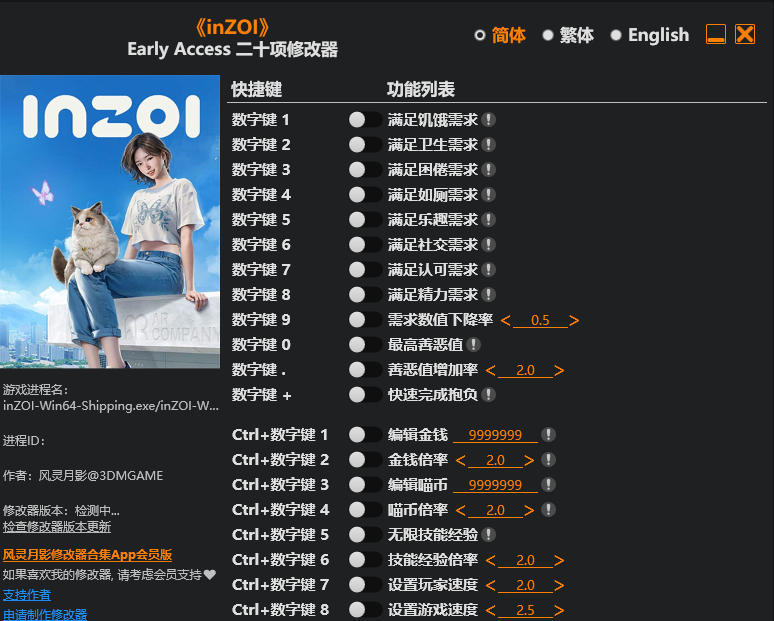This screenshot has height=621, width=774.
Task: Minimize the trainer window
Action: click(715, 35)
